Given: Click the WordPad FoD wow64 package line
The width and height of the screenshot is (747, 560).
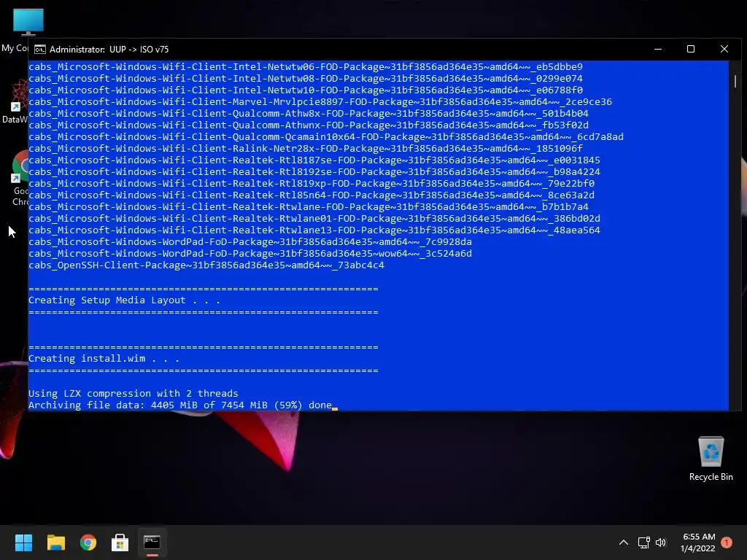Looking at the screenshot, I should [250, 254].
